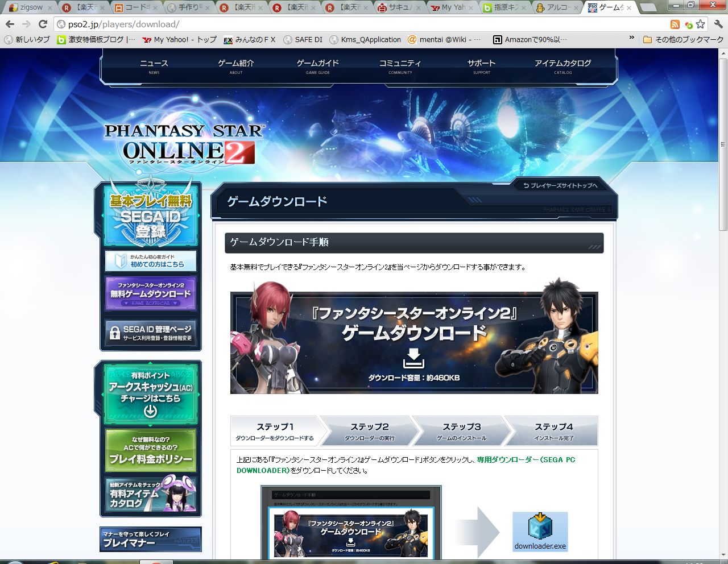Reload the current page
Image resolution: width=728 pixels, height=564 pixels.
coord(43,24)
